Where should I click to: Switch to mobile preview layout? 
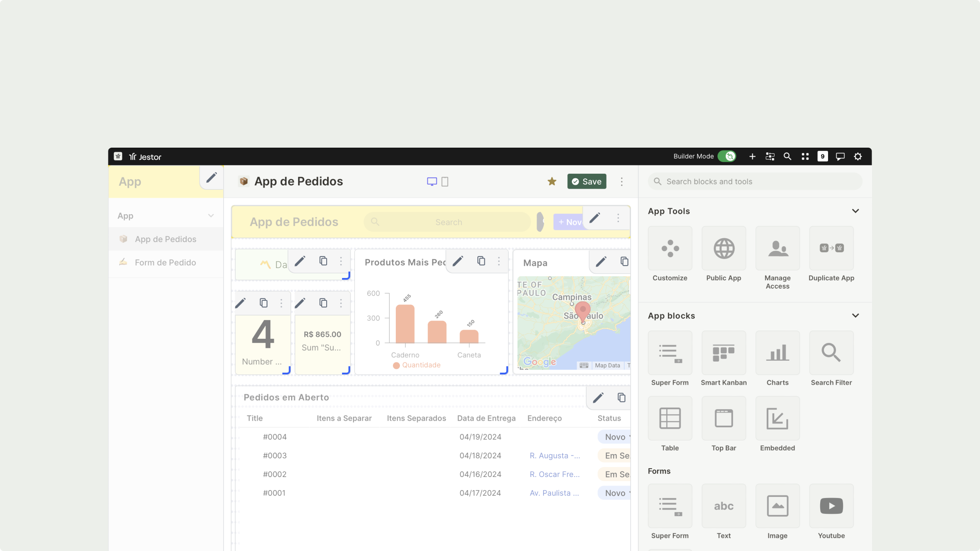tap(445, 182)
